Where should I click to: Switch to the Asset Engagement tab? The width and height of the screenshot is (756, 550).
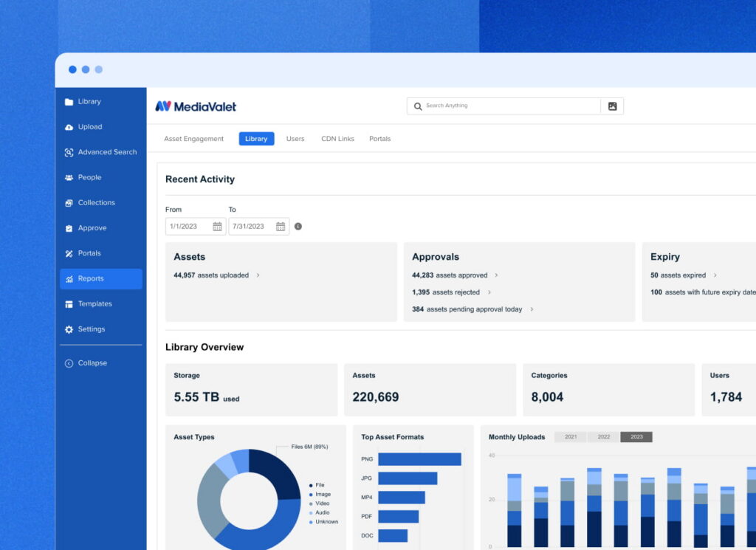[194, 139]
